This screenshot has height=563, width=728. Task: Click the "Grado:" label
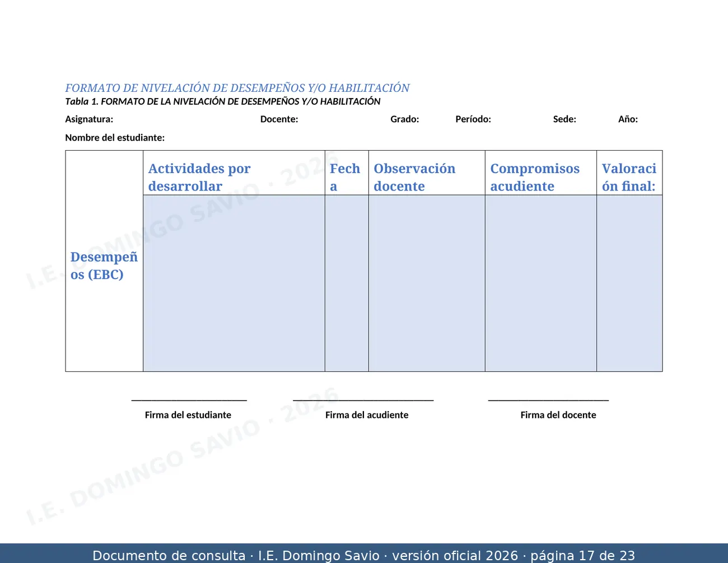pyautogui.click(x=404, y=119)
